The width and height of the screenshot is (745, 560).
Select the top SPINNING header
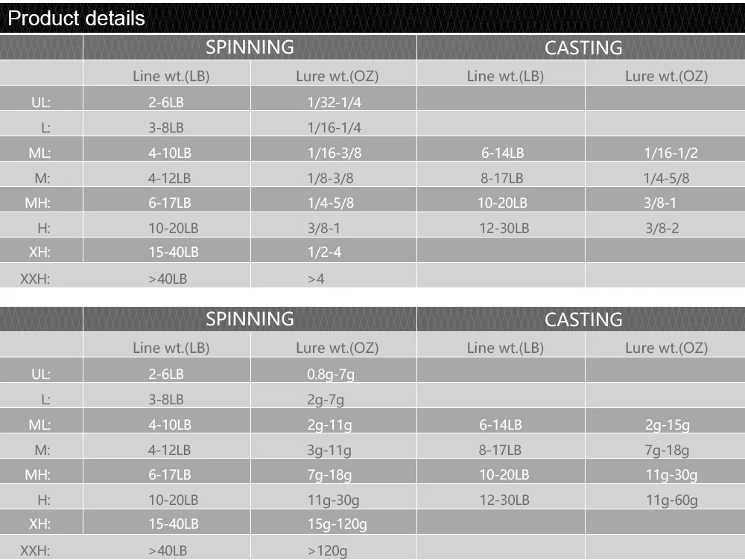click(x=250, y=47)
